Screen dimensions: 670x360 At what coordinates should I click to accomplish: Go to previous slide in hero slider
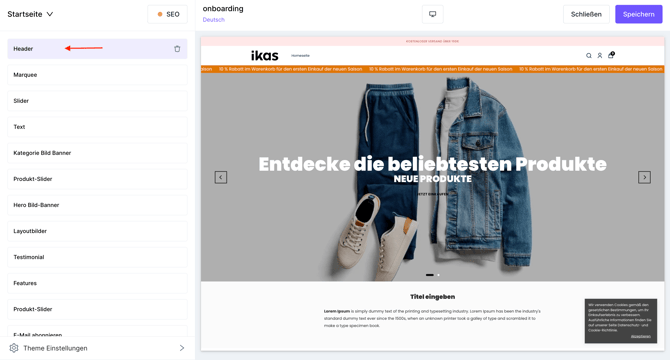pyautogui.click(x=220, y=177)
